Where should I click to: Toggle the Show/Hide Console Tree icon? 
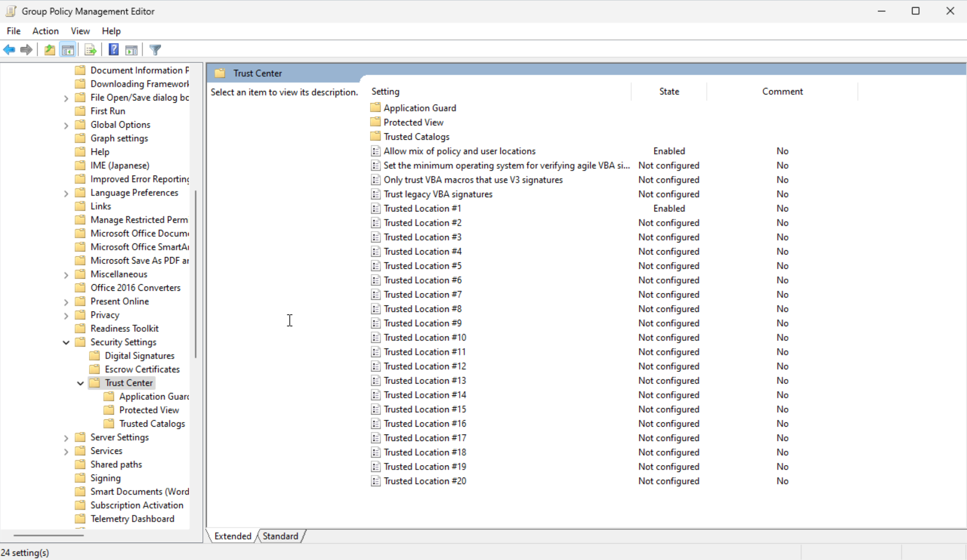68,50
